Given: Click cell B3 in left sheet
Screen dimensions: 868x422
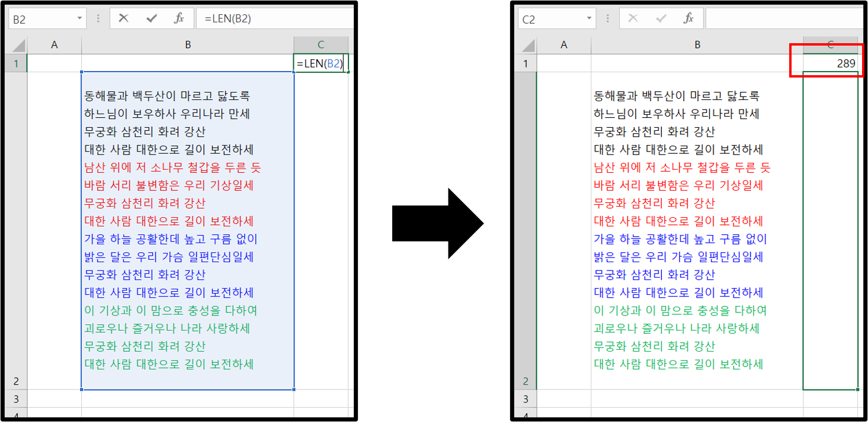Looking at the screenshot, I should (188, 398).
